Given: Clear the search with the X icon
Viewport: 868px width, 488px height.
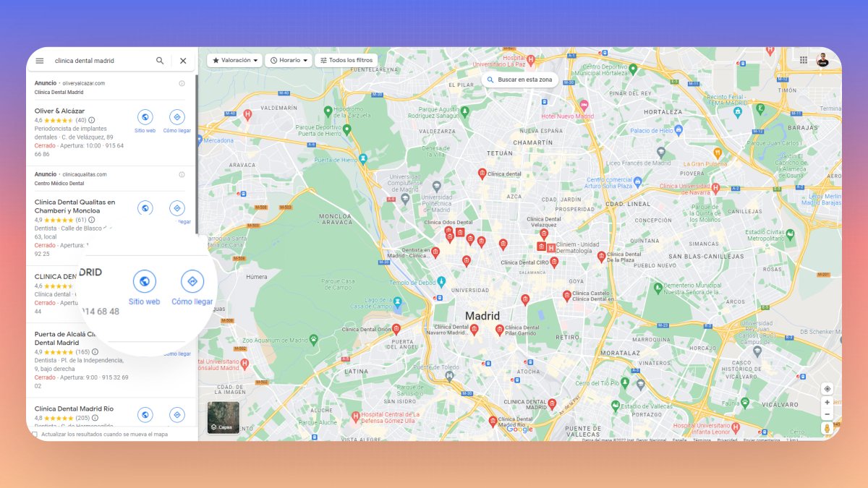Looking at the screenshot, I should (183, 61).
